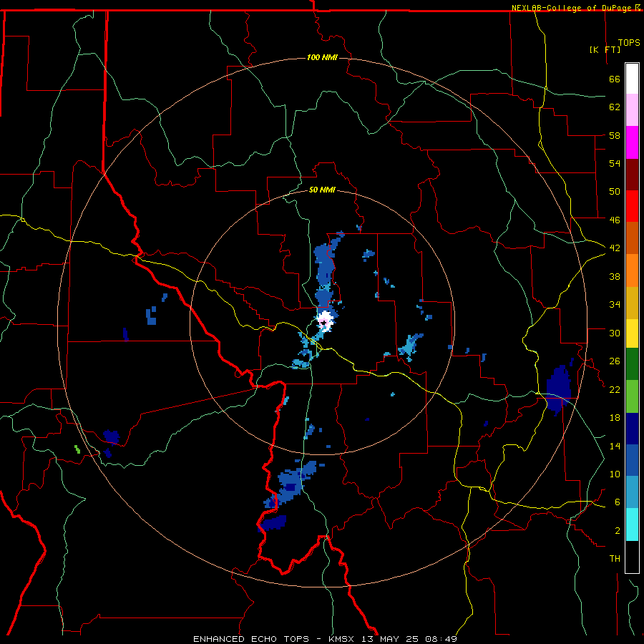Pick the dark orange legend swatch

[x=632, y=238]
